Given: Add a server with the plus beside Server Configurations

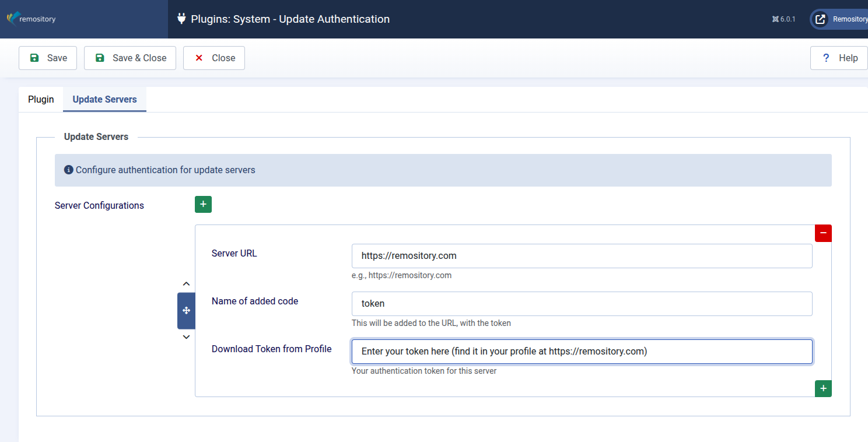Looking at the screenshot, I should tap(203, 205).
